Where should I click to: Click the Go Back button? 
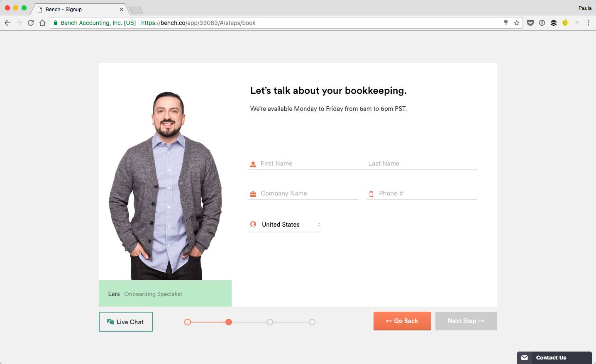pyautogui.click(x=402, y=321)
